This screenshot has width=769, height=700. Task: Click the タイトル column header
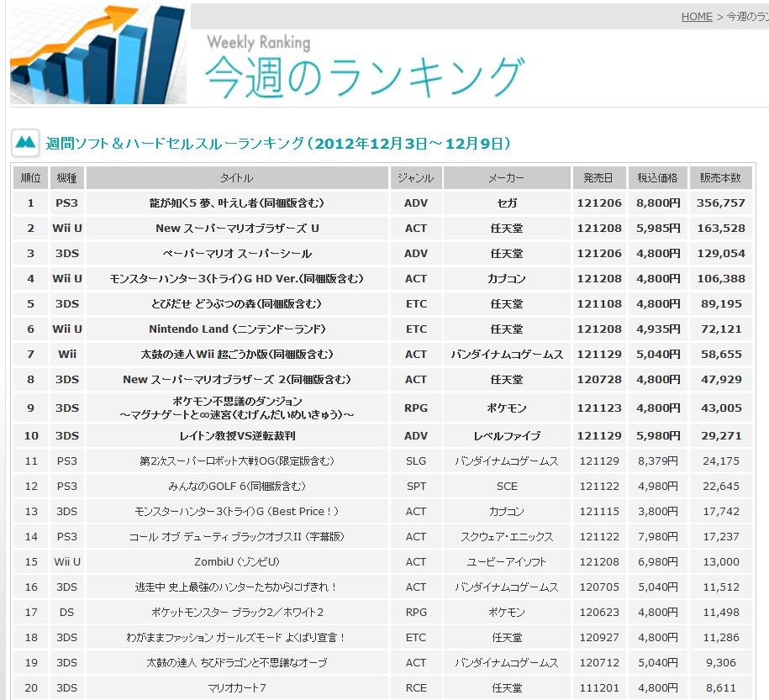tap(237, 178)
